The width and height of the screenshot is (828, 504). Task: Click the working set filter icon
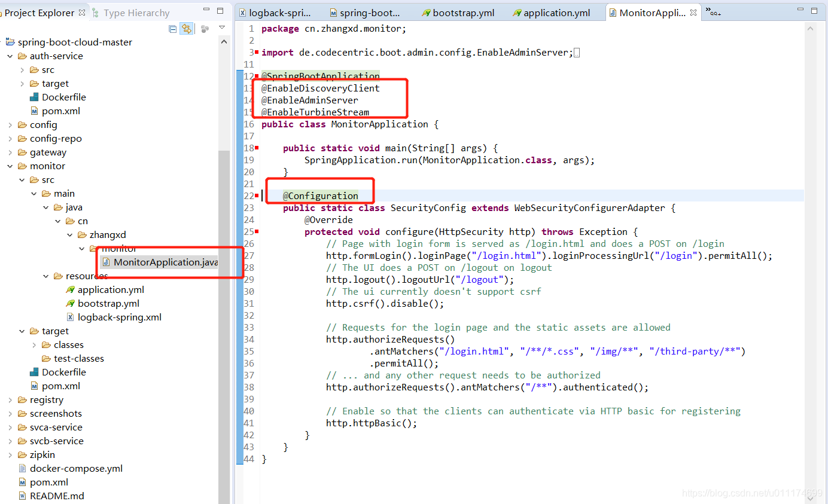pyautogui.click(x=205, y=29)
